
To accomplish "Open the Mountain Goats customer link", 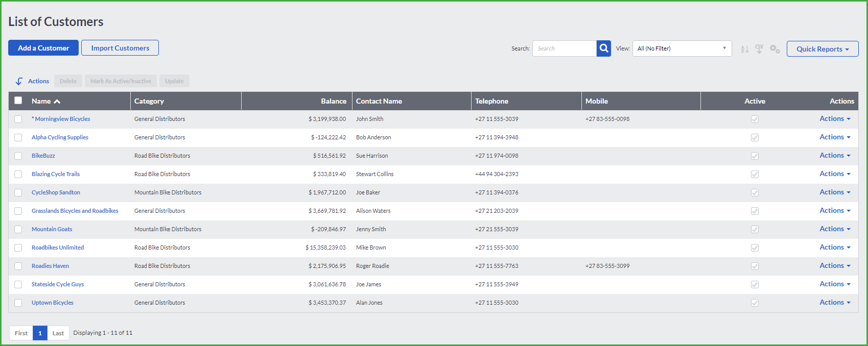I will [x=52, y=229].
